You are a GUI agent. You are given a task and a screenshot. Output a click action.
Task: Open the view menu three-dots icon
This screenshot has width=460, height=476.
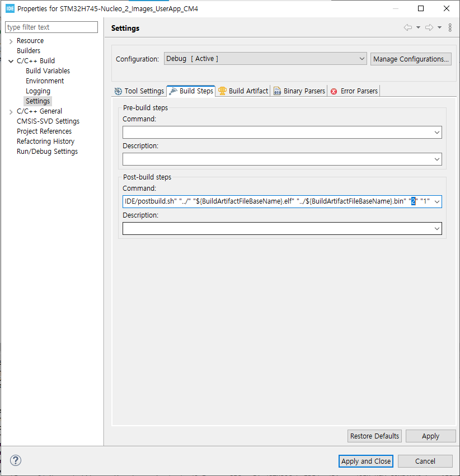pyautogui.click(x=450, y=27)
